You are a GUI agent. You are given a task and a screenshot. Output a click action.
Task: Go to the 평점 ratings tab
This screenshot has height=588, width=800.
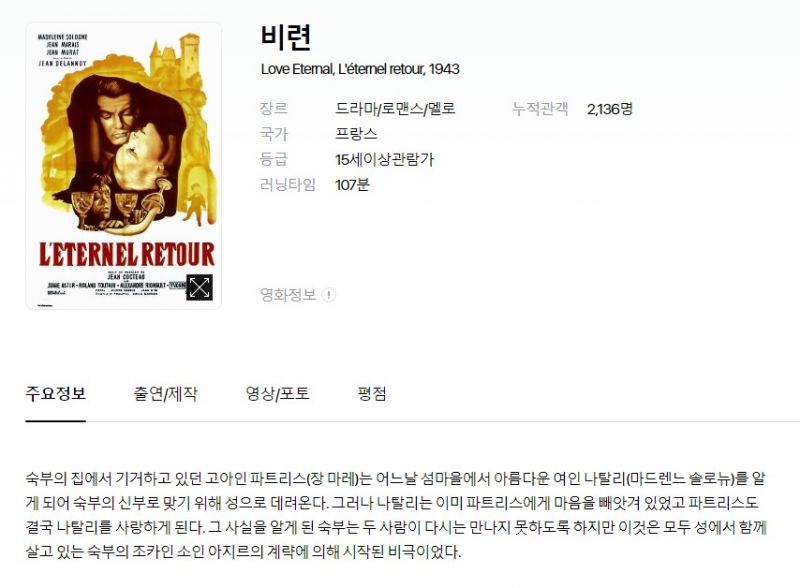click(x=372, y=394)
